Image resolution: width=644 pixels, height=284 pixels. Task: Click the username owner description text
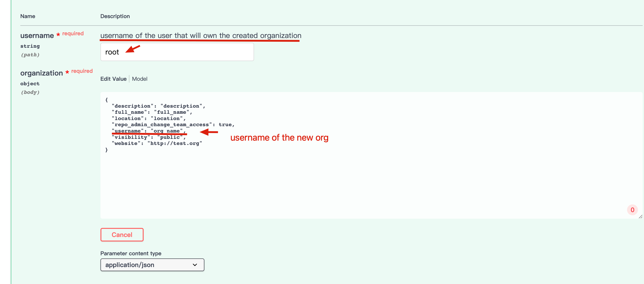(201, 35)
